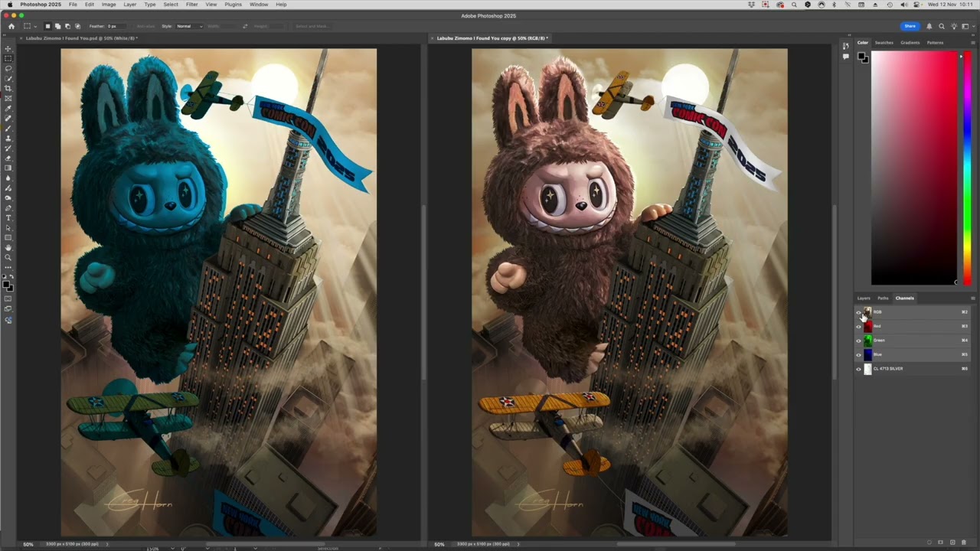Select the Rectangle shape tool
The width and height of the screenshot is (980, 551).
(8, 237)
